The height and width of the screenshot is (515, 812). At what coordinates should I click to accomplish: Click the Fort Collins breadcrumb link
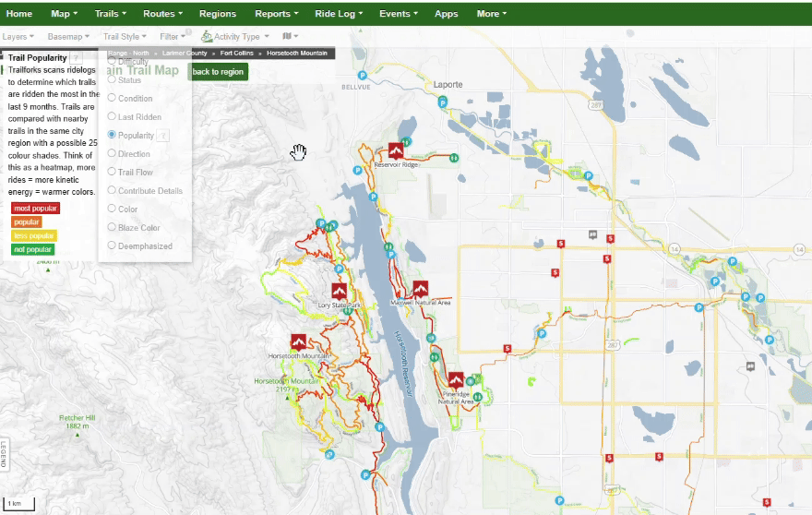237,54
